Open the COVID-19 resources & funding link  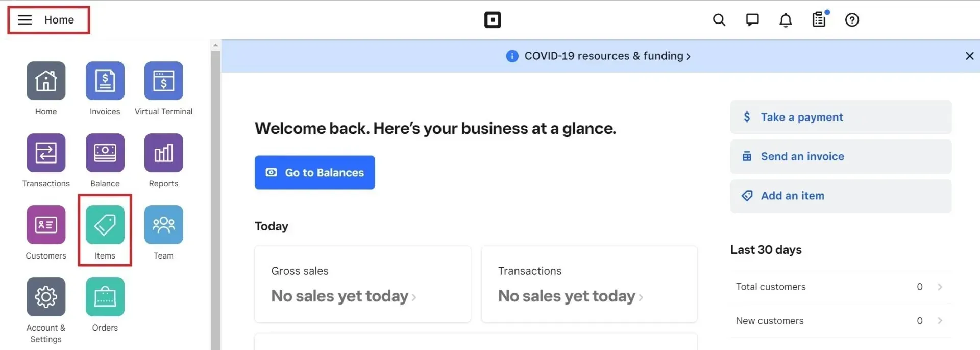(x=607, y=56)
